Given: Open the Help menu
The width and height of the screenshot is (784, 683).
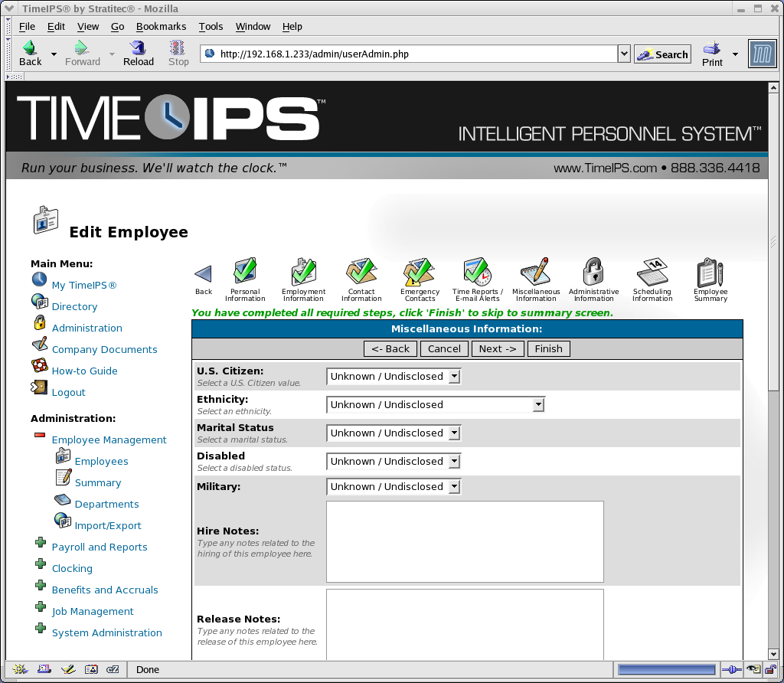Looking at the screenshot, I should (x=292, y=27).
